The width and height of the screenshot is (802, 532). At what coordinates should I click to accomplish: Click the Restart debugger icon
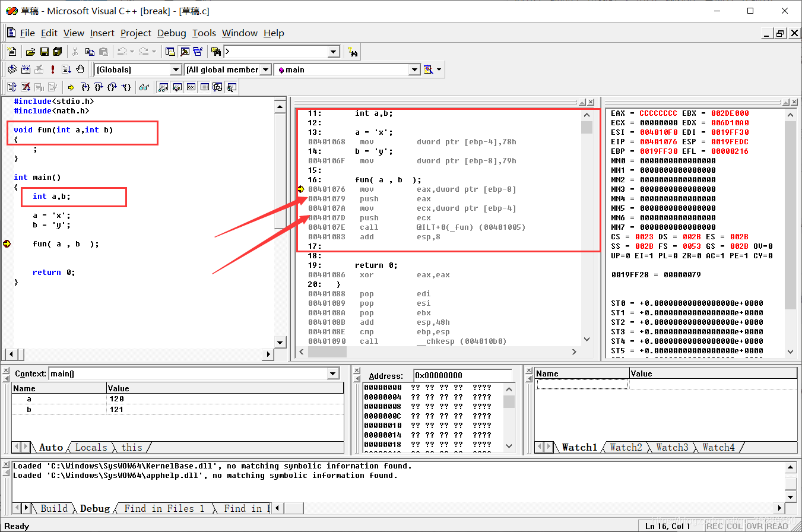pos(12,87)
